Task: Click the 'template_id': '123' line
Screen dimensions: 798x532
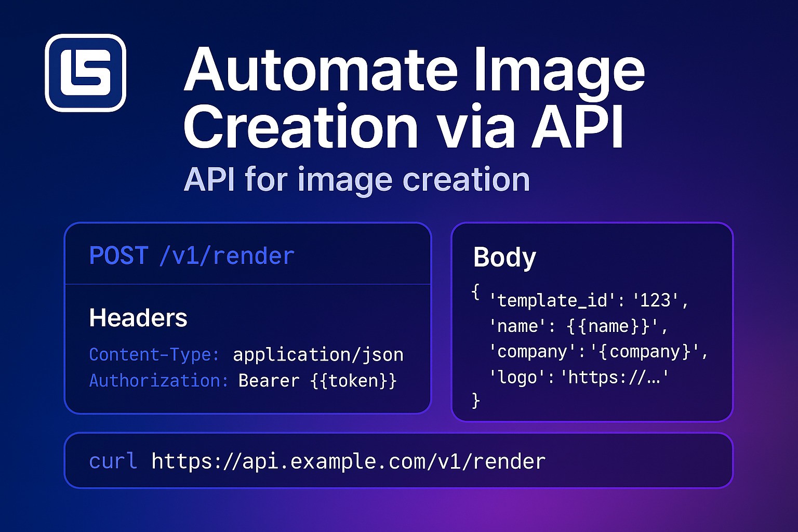Action: coord(589,300)
